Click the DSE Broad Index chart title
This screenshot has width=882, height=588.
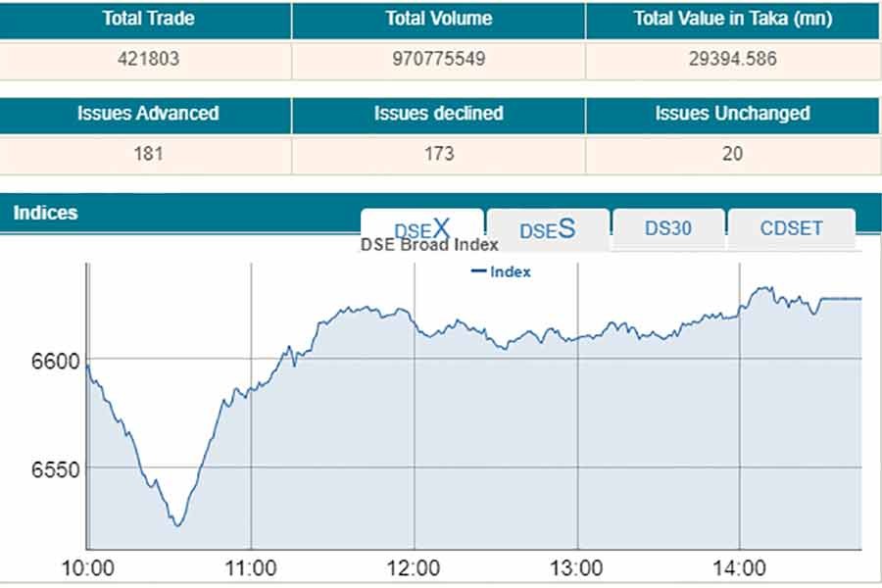pos(429,245)
